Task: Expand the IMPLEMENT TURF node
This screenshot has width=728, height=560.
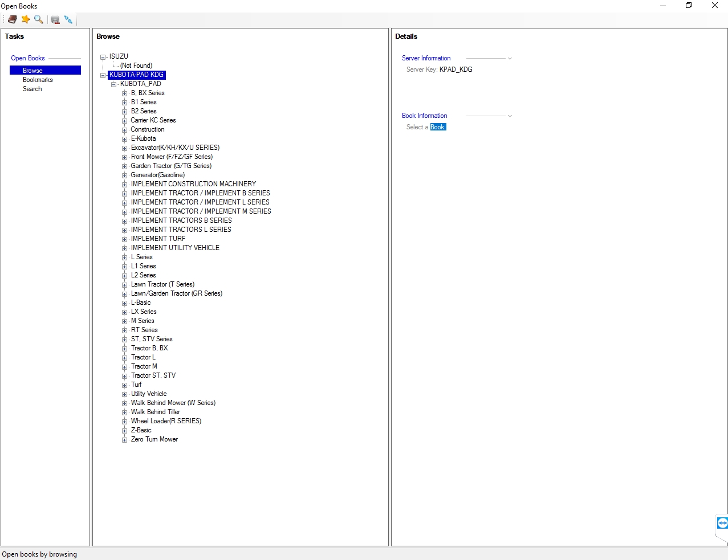Action: pyautogui.click(x=125, y=239)
